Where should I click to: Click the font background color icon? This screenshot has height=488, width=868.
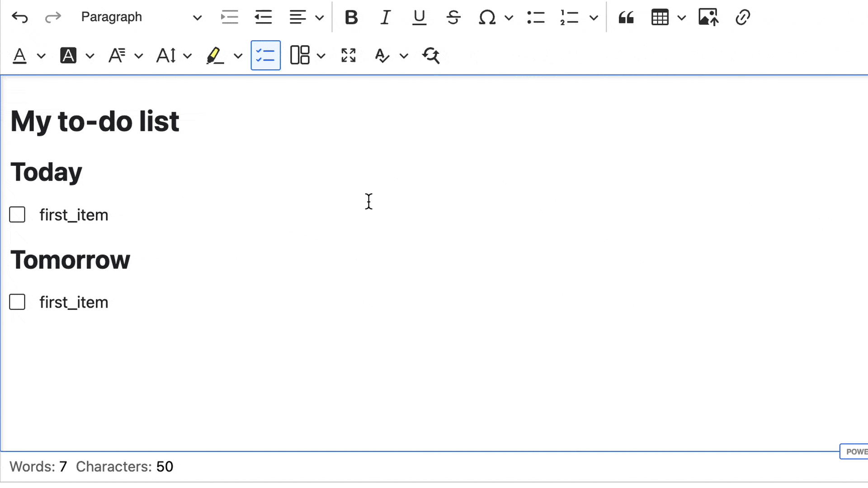pos(68,56)
